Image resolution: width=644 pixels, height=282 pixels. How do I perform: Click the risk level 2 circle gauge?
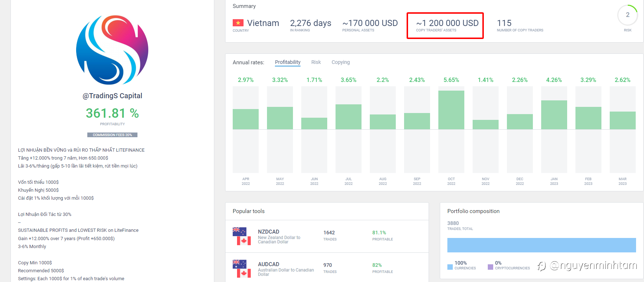tap(627, 15)
